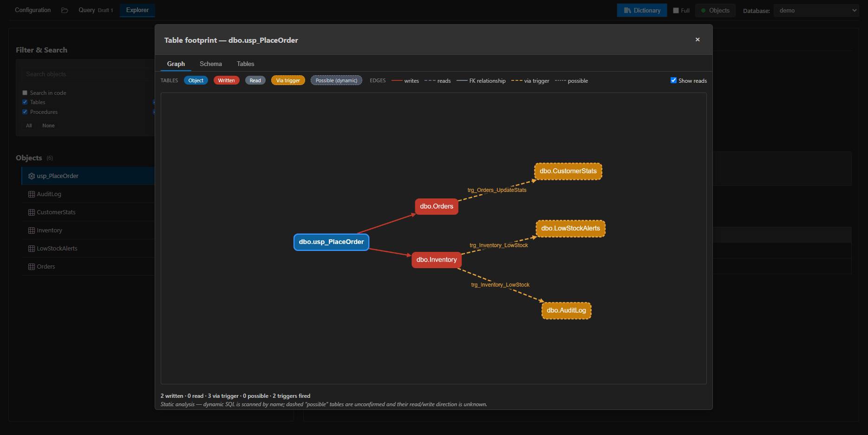Switch to the Tables tab in dialog
This screenshot has height=435, width=868.
(245, 64)
